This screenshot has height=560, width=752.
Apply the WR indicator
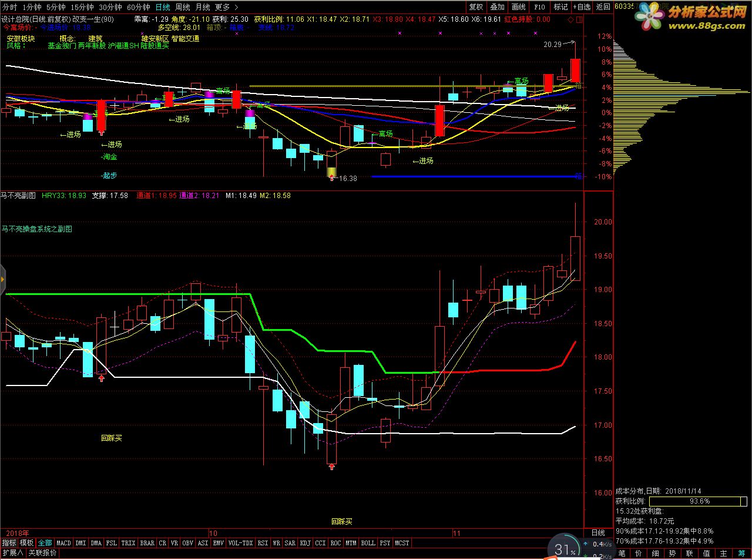tap(277, 543)
